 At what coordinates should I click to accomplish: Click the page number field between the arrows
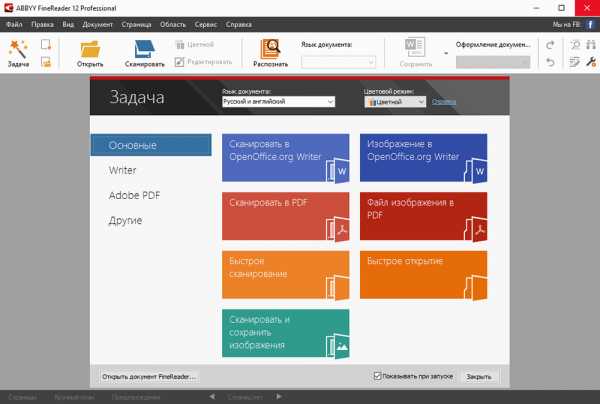tap(245, 397)
